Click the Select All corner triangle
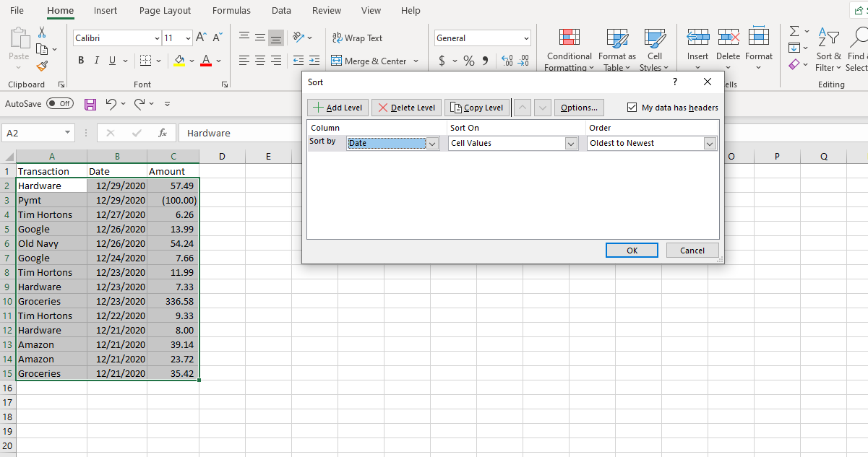The width and height of the screenshot is (868, 457). click(x=8, y=157)
